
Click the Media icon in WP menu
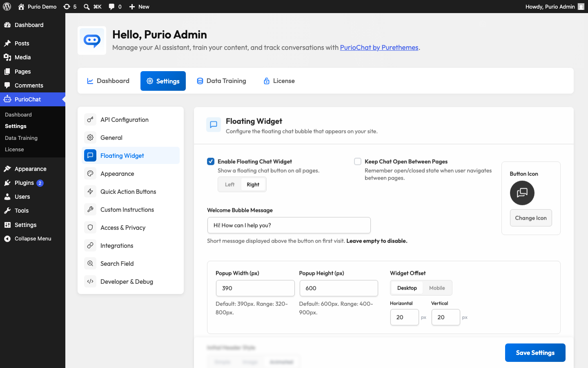click(x=7, y=57)
